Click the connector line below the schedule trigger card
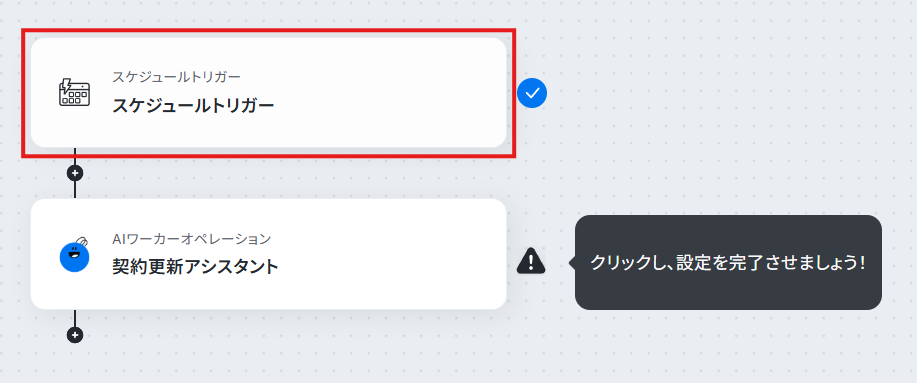 coord(75,157)
